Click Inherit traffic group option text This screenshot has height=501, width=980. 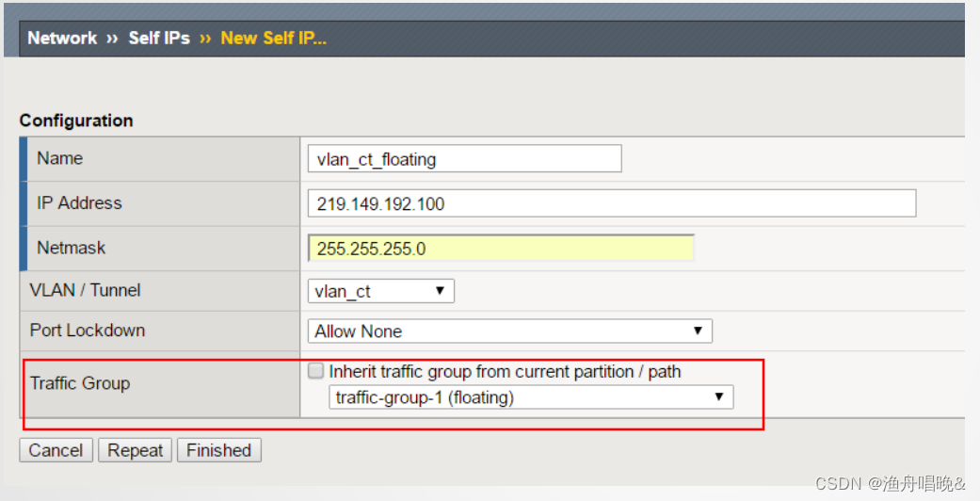point(505,372)
